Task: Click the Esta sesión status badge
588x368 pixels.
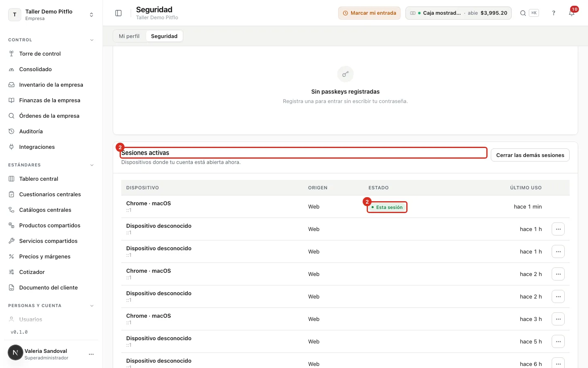Action: 387,207
